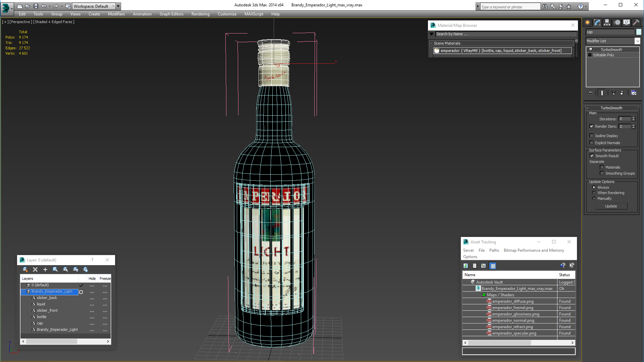Viewport: 644px width, 362px height.
Task: Check Separate by Materials checkbox
Action: pyautogui.click(x=602, y=167)
